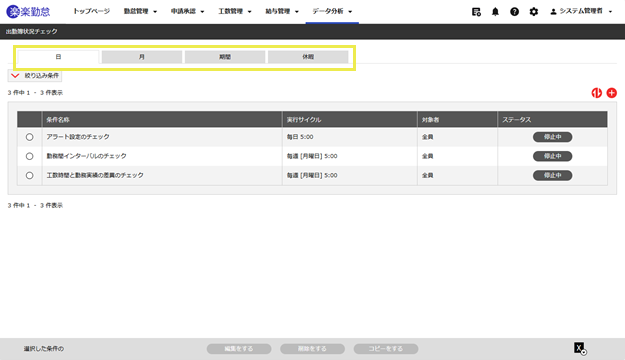Click the 編集をする button

[x=239, y=348]
